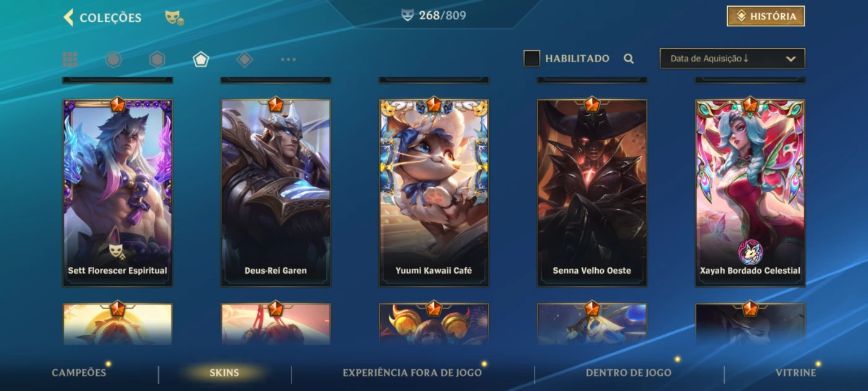The image size is (868, 391).
Task: Expand the Data de Aquisição sort dropdown
Action: (732, 58)
